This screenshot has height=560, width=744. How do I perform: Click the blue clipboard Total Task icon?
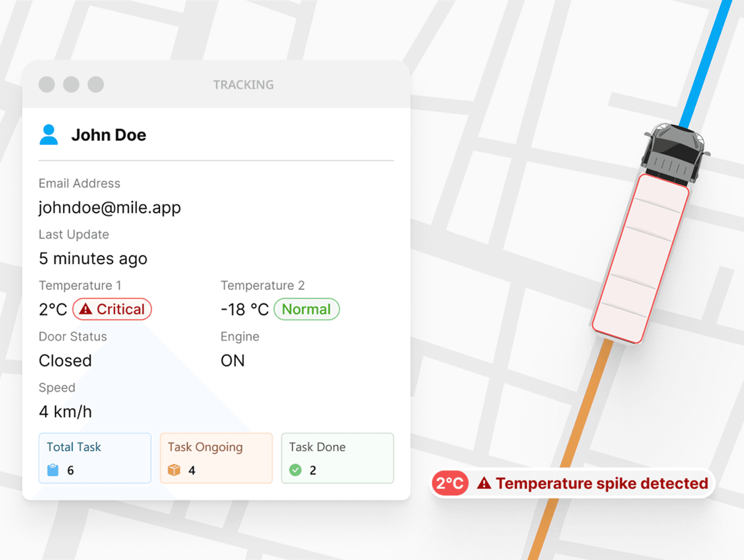[x=53, y=470]
